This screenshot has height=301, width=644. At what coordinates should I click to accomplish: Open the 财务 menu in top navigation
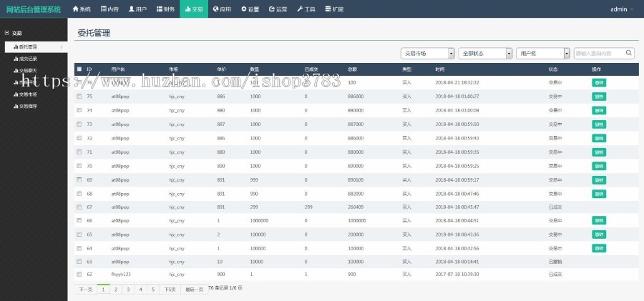pyautogui.click(x=165, y=9)
